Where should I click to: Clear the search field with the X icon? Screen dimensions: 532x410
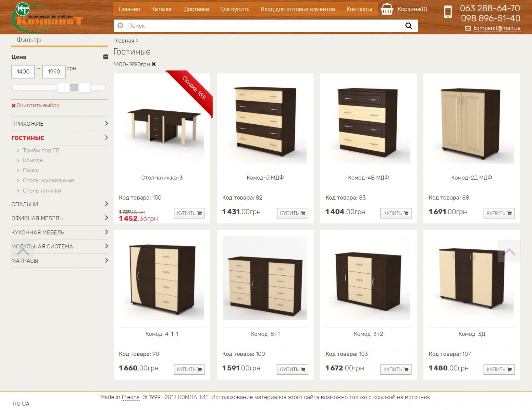(x=120, y=26)
